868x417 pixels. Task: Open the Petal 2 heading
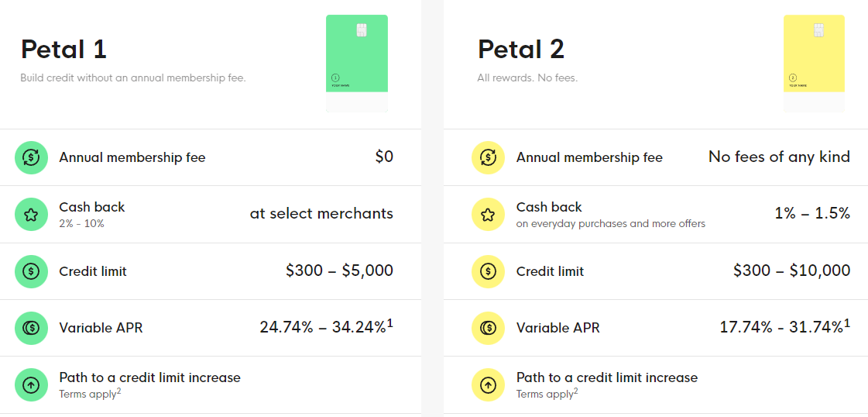(x=521, y=50)
